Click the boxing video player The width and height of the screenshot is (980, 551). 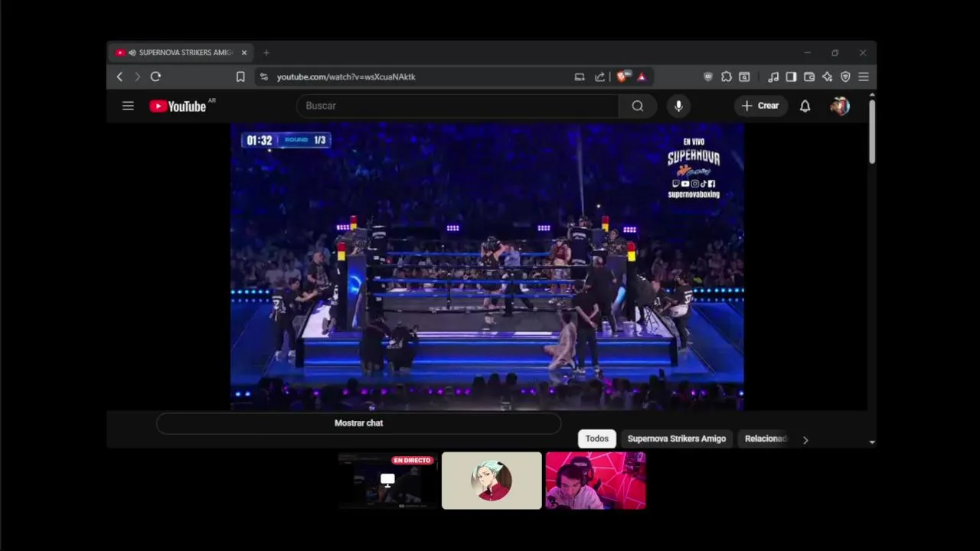(x=487, y=266)
